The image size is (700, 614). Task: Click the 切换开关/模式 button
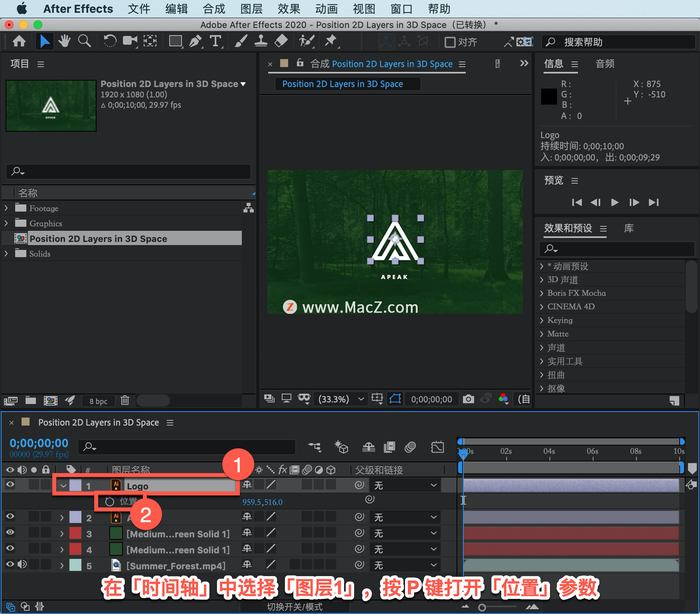click(x=295, y=607)
